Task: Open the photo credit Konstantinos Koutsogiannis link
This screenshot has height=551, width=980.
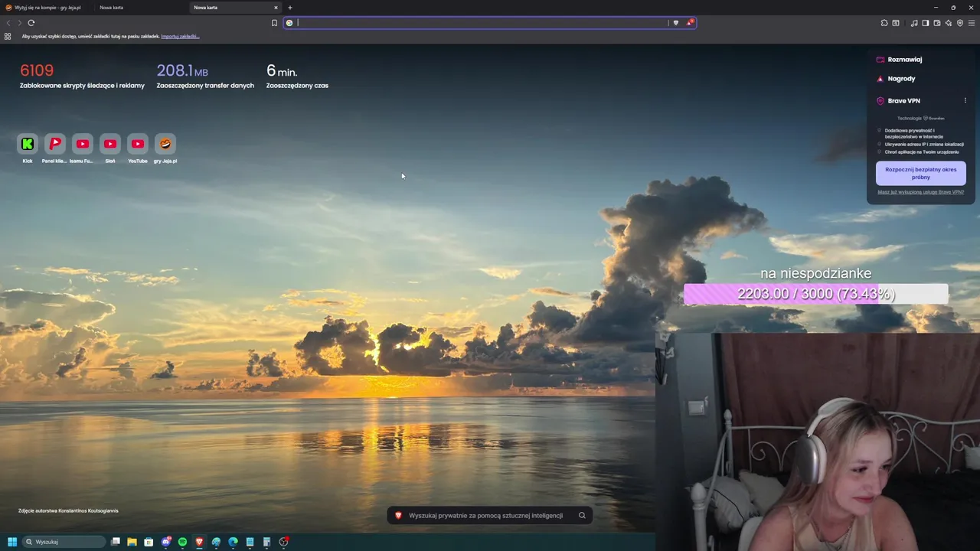Action: tap(68, 510)
